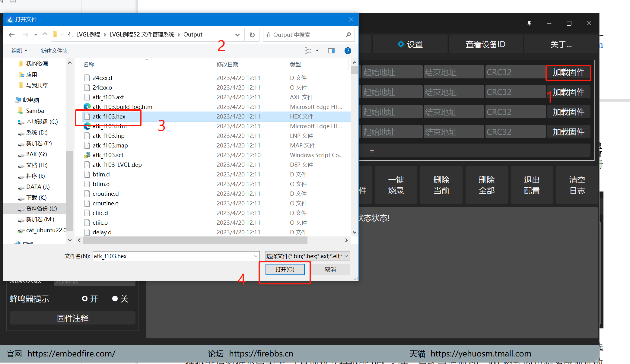Image resolution: width=630 pixels, height=364 pixels.
Task: Add a firmware row with plus button
Action: 372,150
